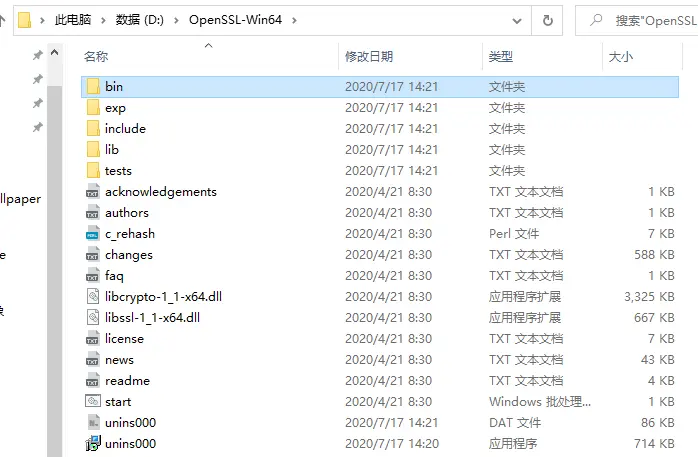Click the 714 KB size value
The width and height of the screenshot is (698, 457).
click(x=654, y=444)
